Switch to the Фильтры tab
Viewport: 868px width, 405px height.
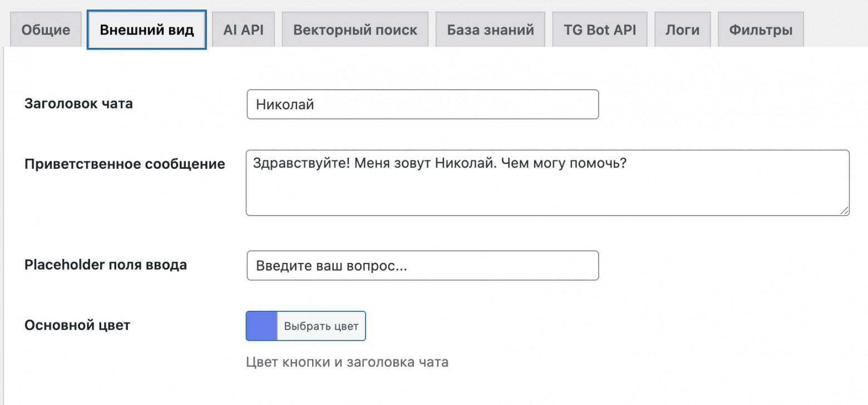tap(760, 31)
